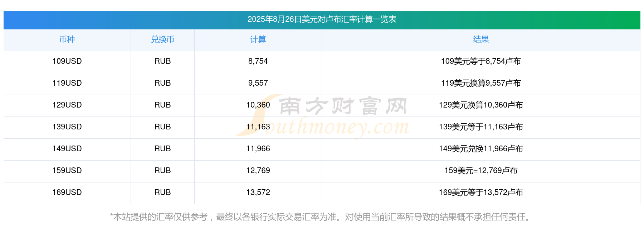Click the value '10,360' in 计算 column
Screen dimensions: 644x233
coord(258,105)
